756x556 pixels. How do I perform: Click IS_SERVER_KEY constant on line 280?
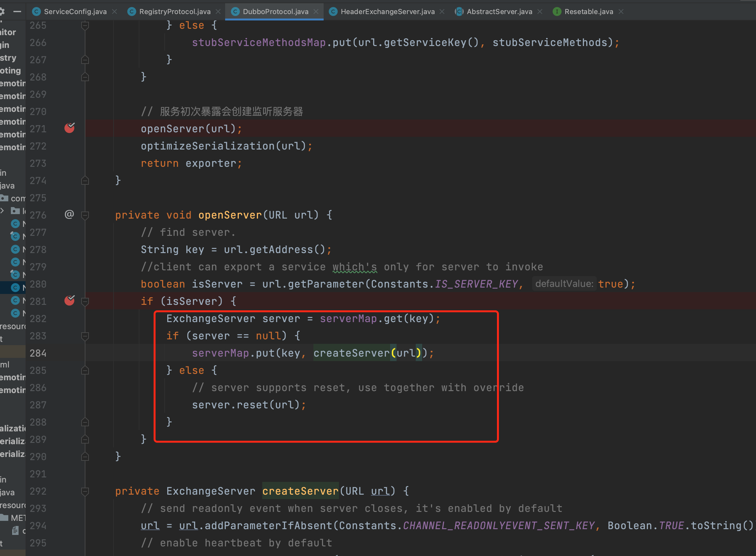(476, 284)
